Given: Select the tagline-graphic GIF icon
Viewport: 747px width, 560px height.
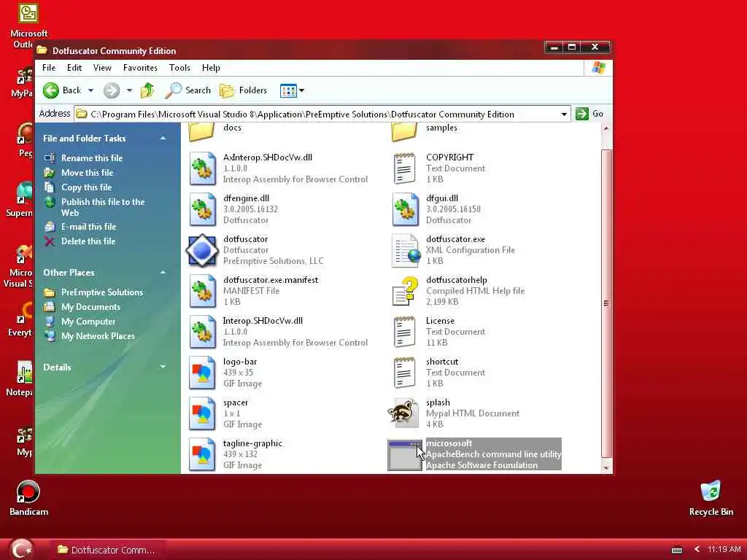Looking at the screenshot, I should (x=203, y=455).
